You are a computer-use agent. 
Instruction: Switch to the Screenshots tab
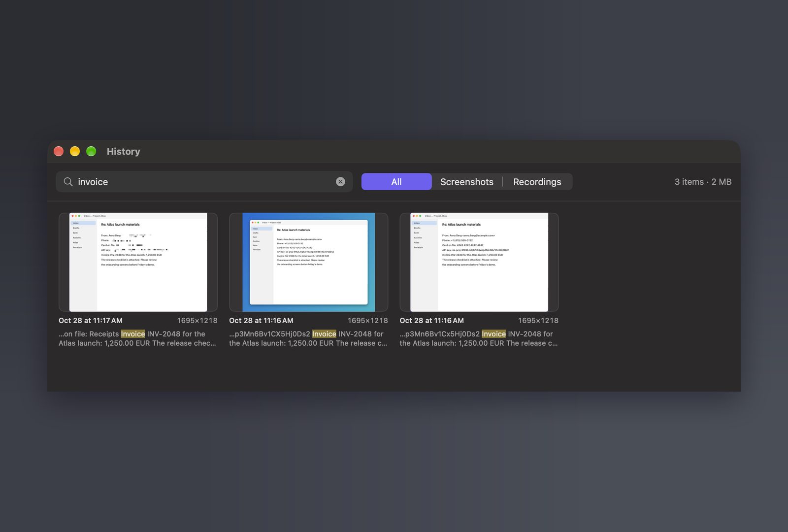point(467,182)
